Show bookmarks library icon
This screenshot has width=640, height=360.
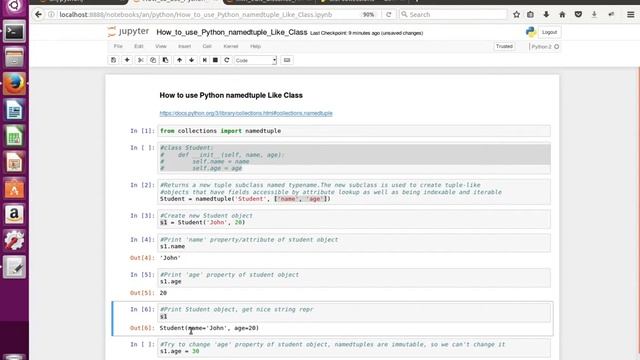tap(530, 14)
